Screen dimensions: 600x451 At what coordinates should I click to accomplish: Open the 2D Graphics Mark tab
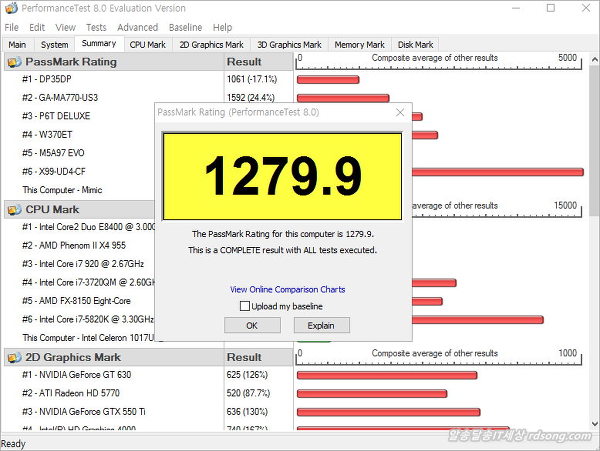point(212,45)
